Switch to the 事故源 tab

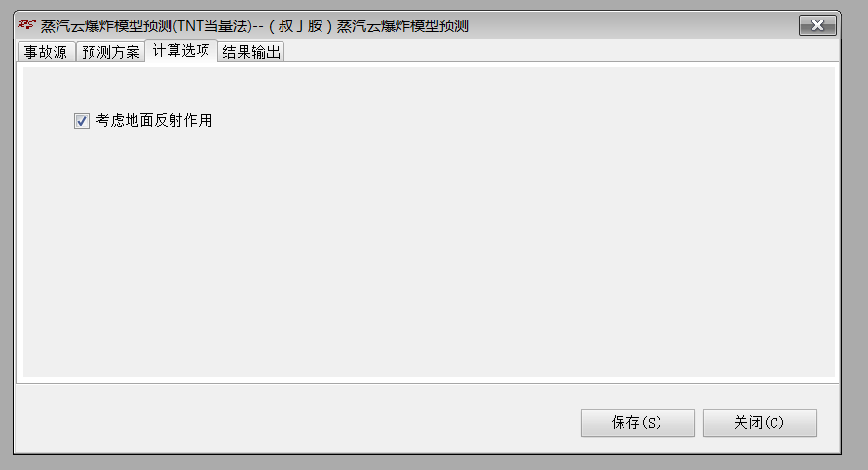tap(46, 52)
